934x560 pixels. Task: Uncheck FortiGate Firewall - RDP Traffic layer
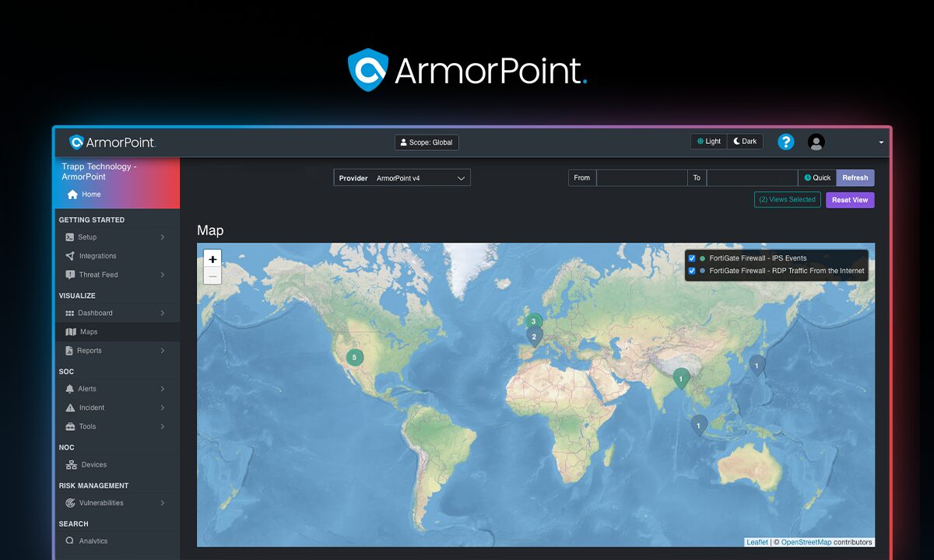[x=691, y=271]
